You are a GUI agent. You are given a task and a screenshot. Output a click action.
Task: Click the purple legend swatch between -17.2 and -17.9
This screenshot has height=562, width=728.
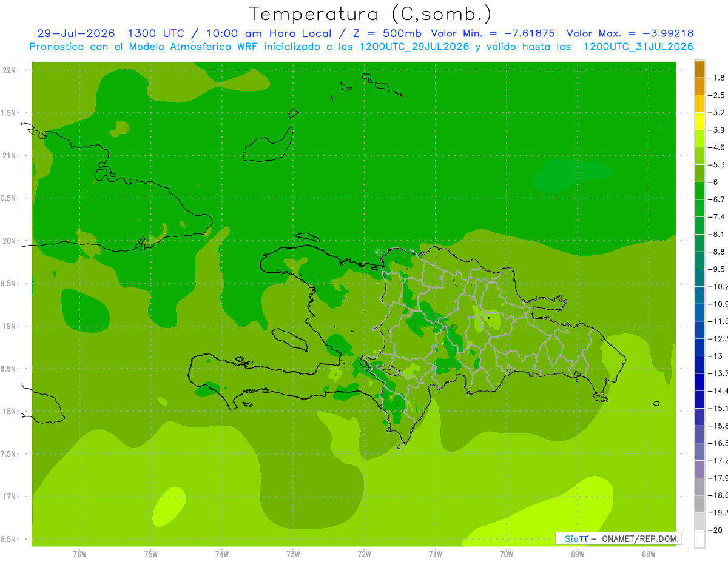pyautogui.click(x=699, y=469)
